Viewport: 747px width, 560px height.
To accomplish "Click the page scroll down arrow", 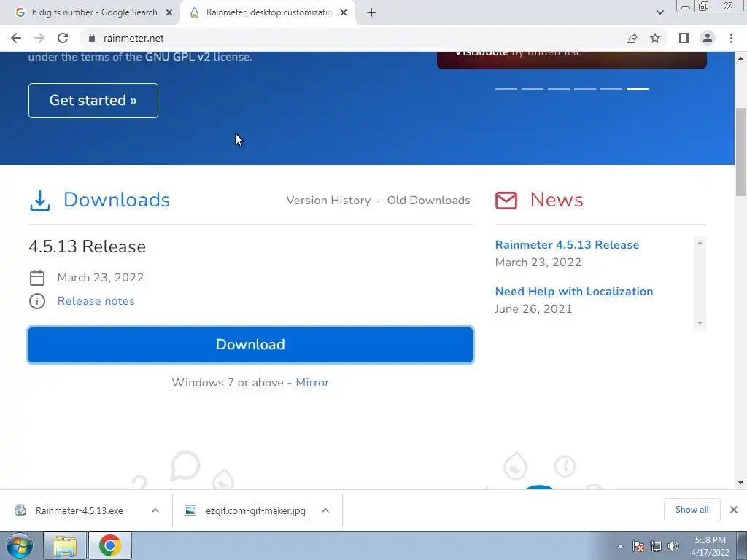I will click(x=741, y=483).
